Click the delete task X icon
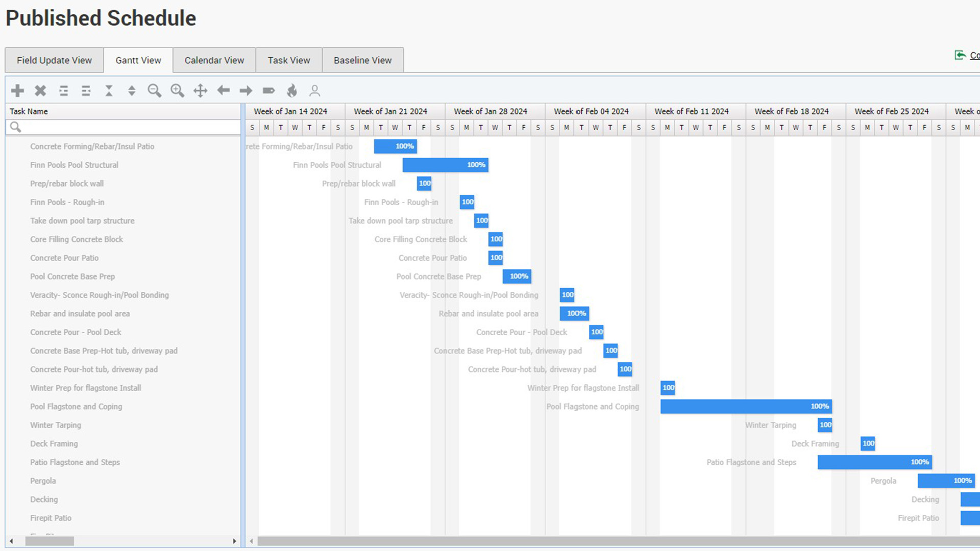This screenshot has height=551, width=980. (40, 91)
